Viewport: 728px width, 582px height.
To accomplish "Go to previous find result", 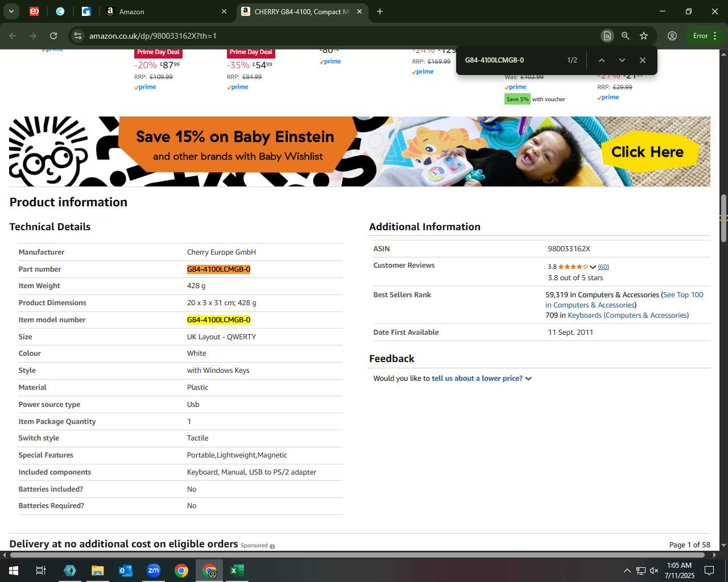I will tap(601, 60).
